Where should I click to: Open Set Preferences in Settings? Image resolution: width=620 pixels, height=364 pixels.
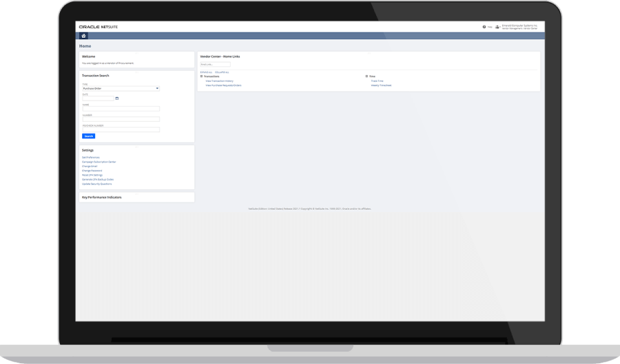click(x=91, y=158)
